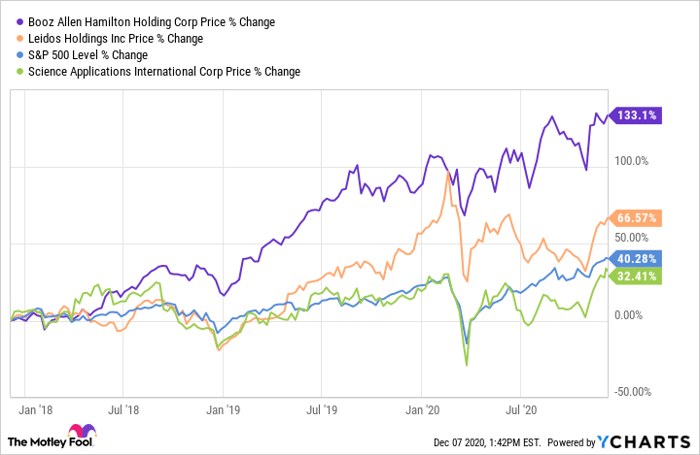The image size is (700, 455).
Task: Select Science Applications International Corp legend label
Action: [161, 72]
